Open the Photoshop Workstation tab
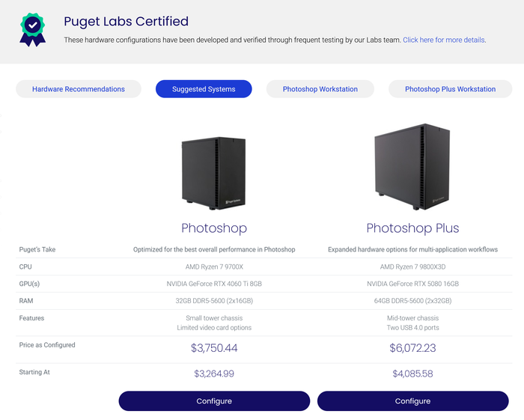 pos(320,89)
